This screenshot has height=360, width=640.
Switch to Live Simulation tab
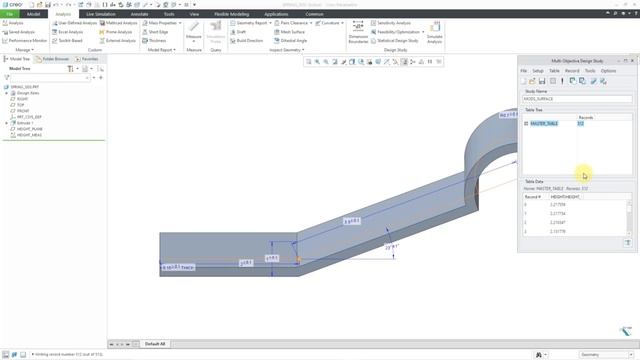click(x=101, y=14)
